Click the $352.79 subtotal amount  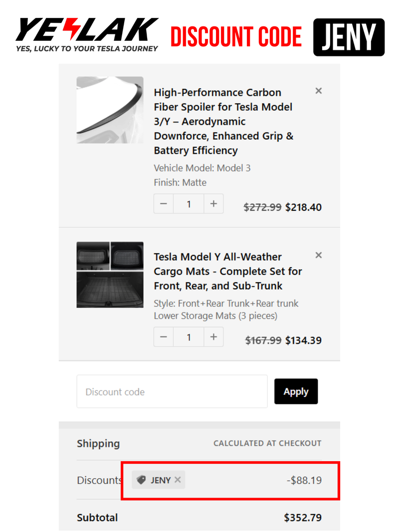[x=303, y=518]
